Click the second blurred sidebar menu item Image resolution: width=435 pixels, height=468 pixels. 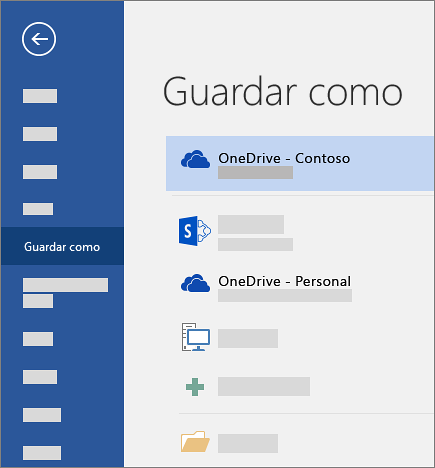[40, 134]
